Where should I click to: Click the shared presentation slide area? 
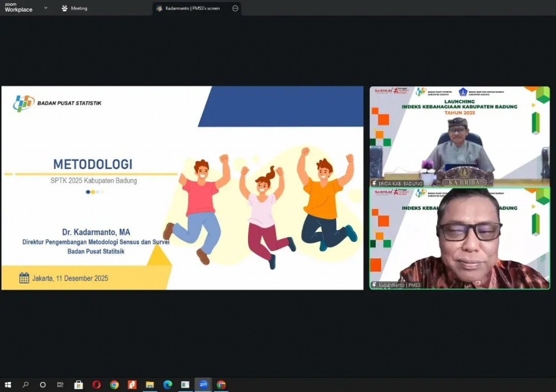[182, 188]
